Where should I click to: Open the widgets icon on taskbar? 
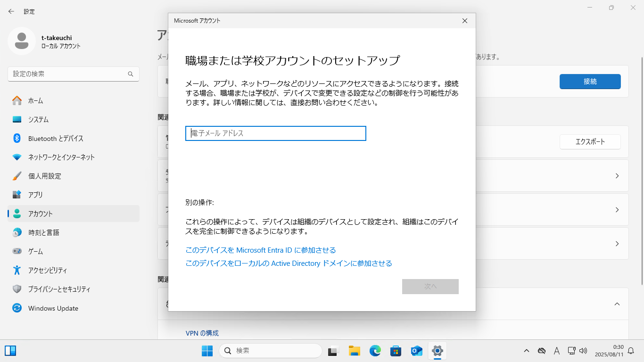tap(10, 351)
